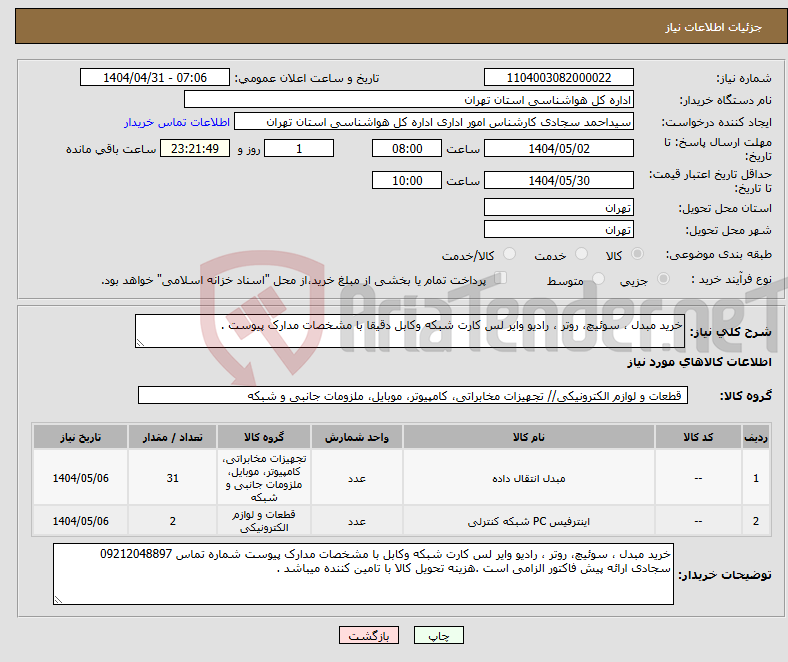Image resolution: width=788 pixels, height=662 pixels.
Task: Click the remaining time field 23:21:49
Action: click(195, 149)
